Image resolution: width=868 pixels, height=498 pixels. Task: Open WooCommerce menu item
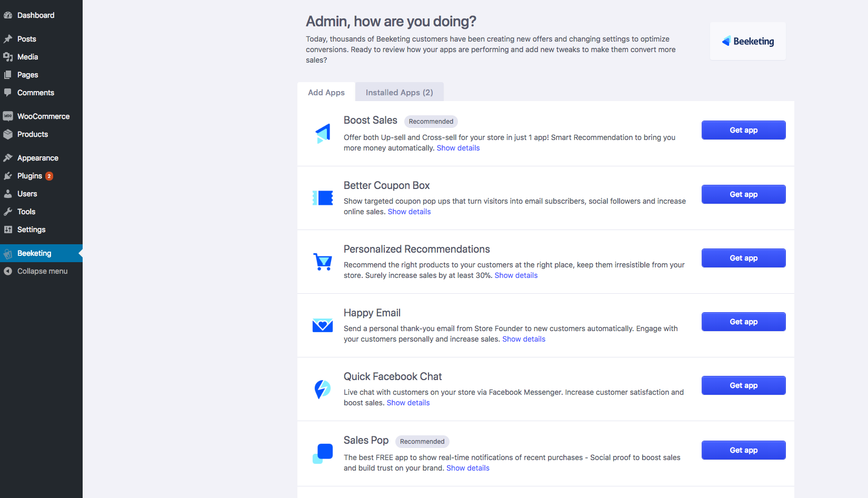tap(41, 116)
